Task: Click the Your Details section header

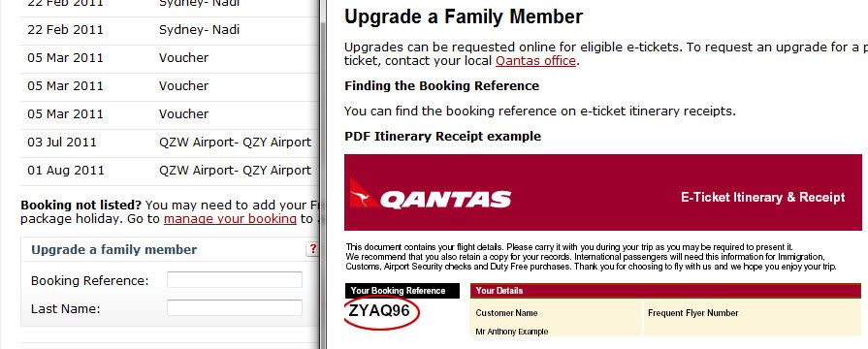Action: (665, 291)
